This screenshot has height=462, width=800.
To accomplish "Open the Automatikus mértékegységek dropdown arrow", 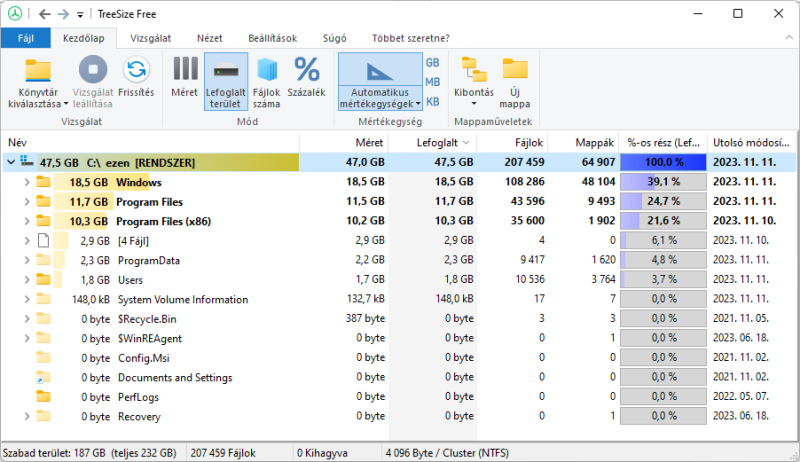I will (x=418, y=104).
